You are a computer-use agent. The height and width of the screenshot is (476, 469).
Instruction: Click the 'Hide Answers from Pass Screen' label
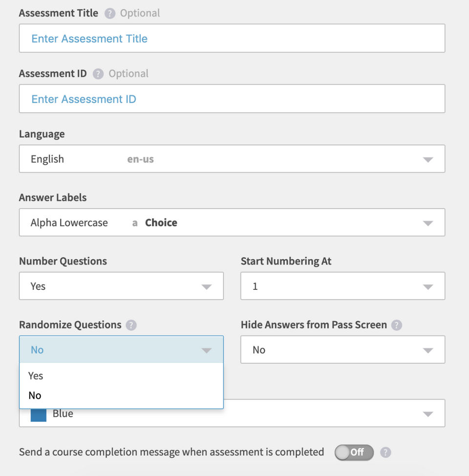coord(314,325)
